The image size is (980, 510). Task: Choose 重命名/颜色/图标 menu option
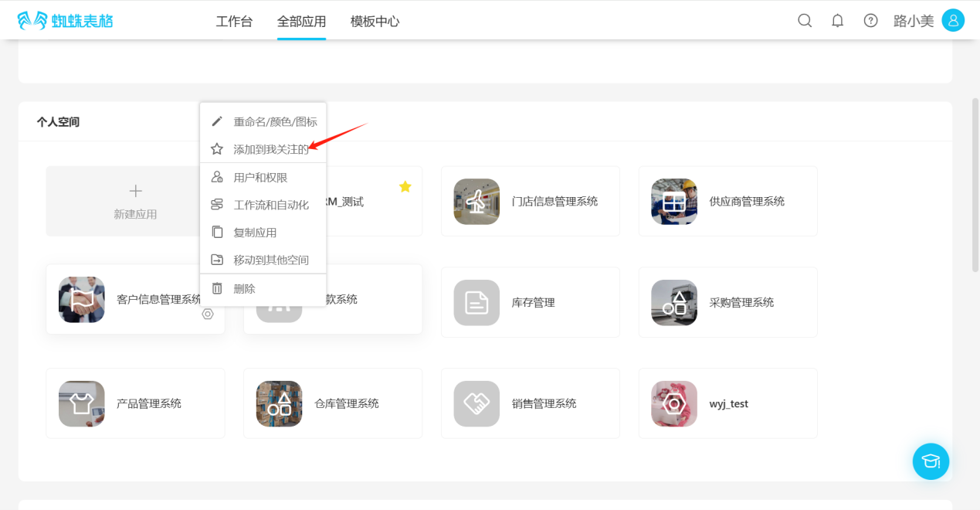[x=274, y=121]
